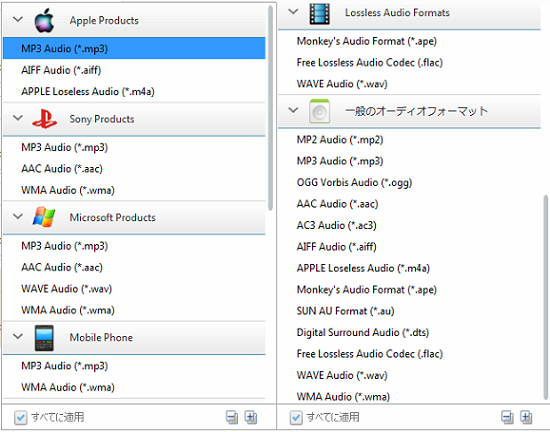Select AAC Audio (*.aac) under Microsoft Products
This screenshot has height=432, width=550.
tap(134, 267)
